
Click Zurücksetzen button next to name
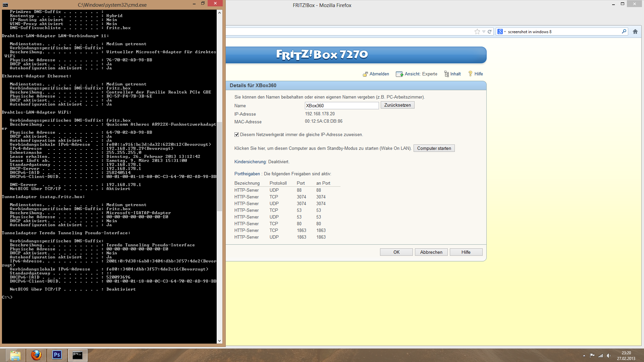[x=397, y=105]
